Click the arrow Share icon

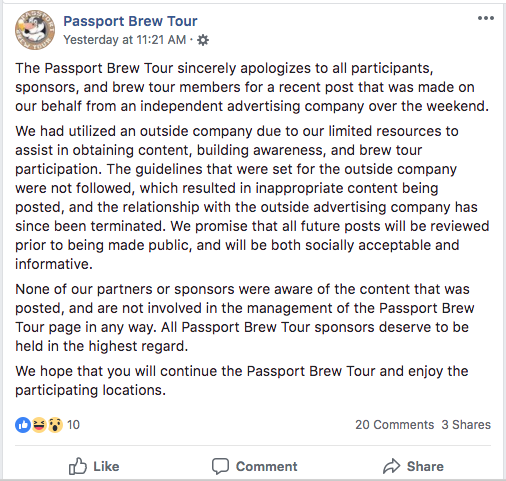pyautogui.click(x=391, y=466)
